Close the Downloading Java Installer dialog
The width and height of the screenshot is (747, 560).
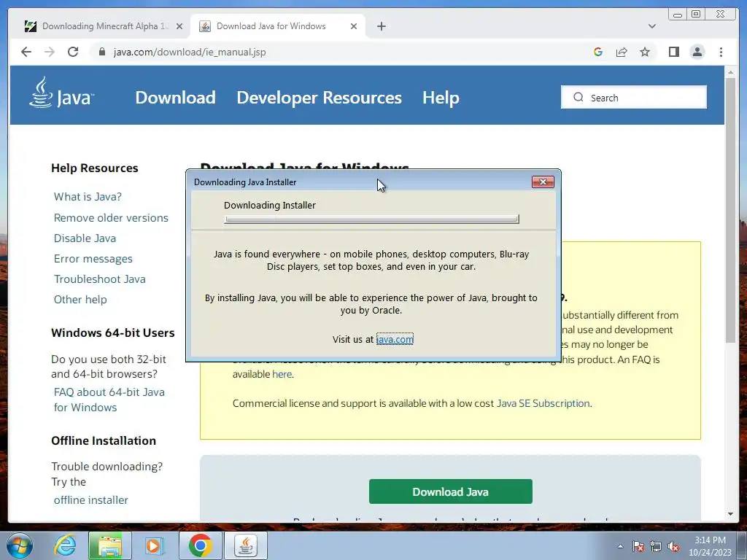click(x=543, y=182)
